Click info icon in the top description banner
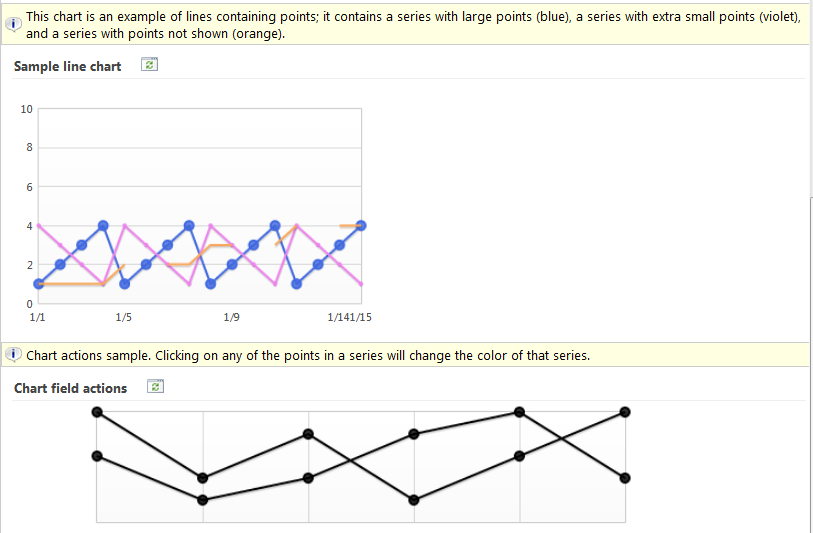The width and height of the screenshot is (813, 533). pos(13,24)
